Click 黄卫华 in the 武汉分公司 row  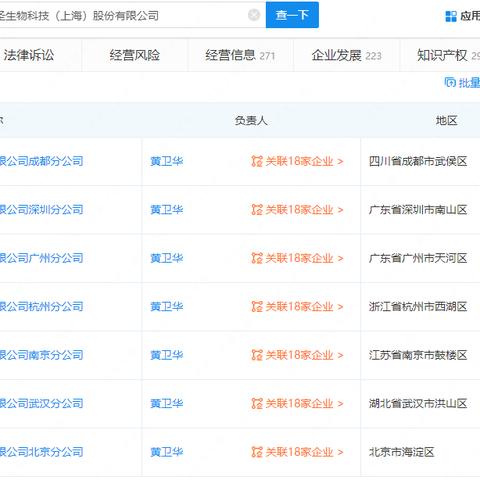[x=167, y=404]
